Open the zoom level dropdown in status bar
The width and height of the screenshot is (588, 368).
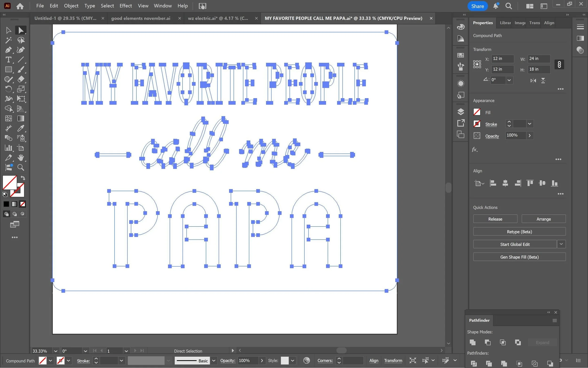(56, 351)
